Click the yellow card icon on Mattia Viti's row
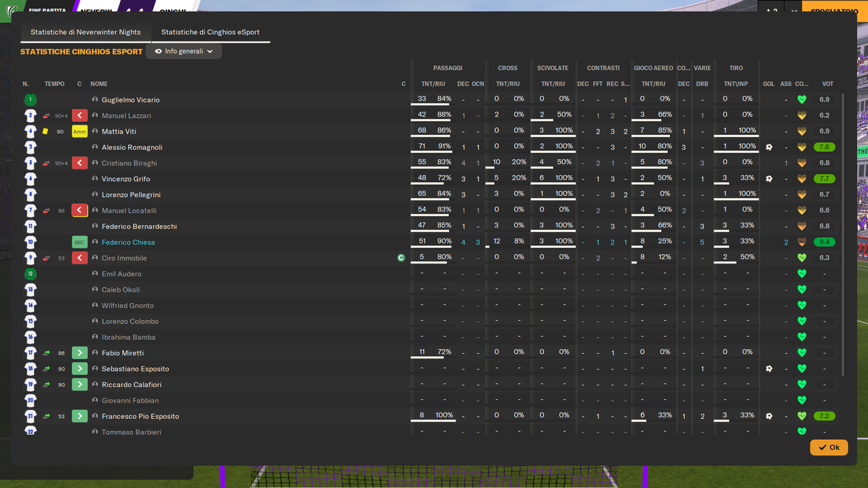The height and width of the screenshot is (488, 868). click(45, 131)
